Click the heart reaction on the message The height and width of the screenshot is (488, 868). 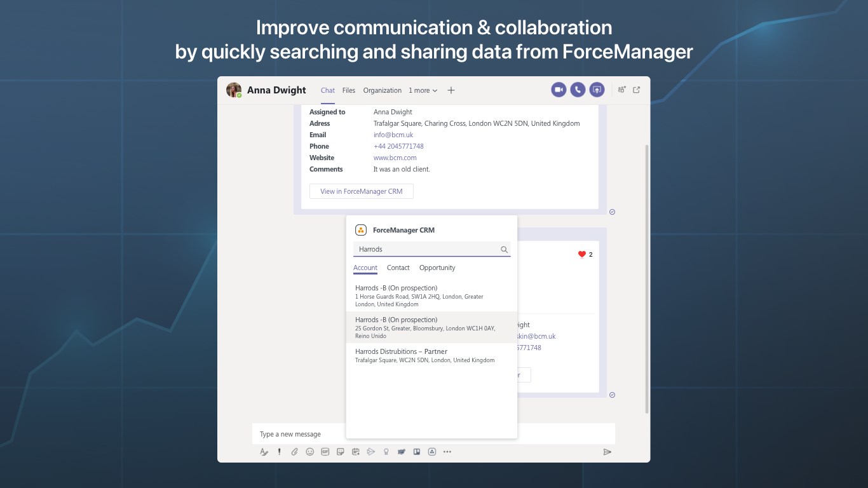click(x=581, y=254)
